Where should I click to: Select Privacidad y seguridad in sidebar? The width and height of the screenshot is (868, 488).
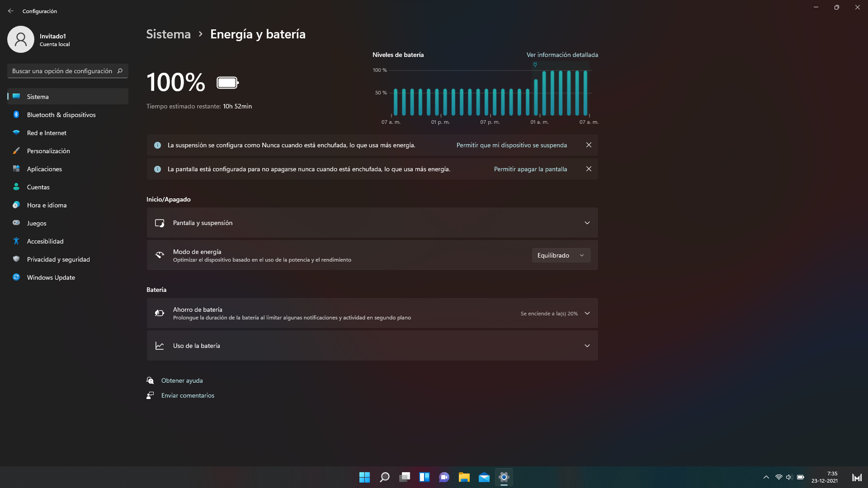(58, 259)
